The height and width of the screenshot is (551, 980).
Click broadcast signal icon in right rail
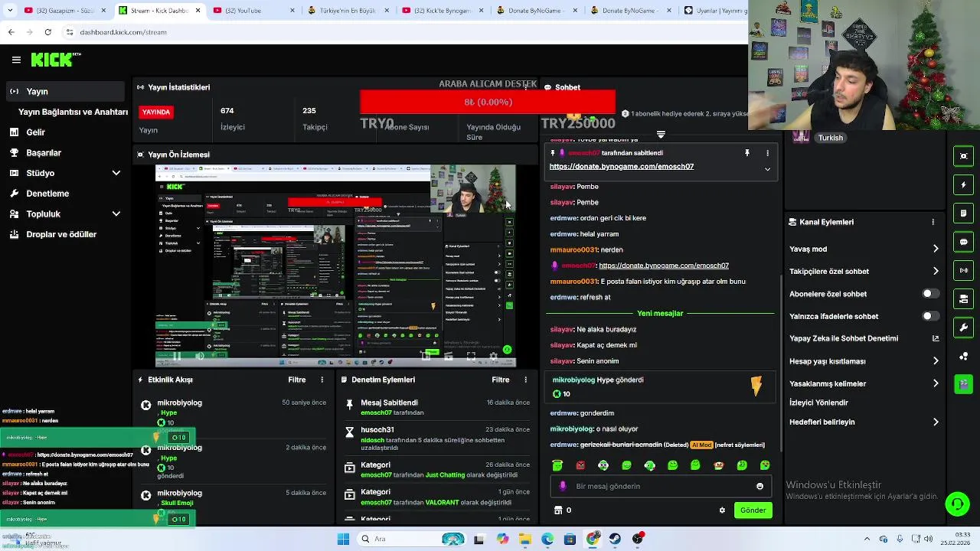pyautogui.click(x=963, y=270)
